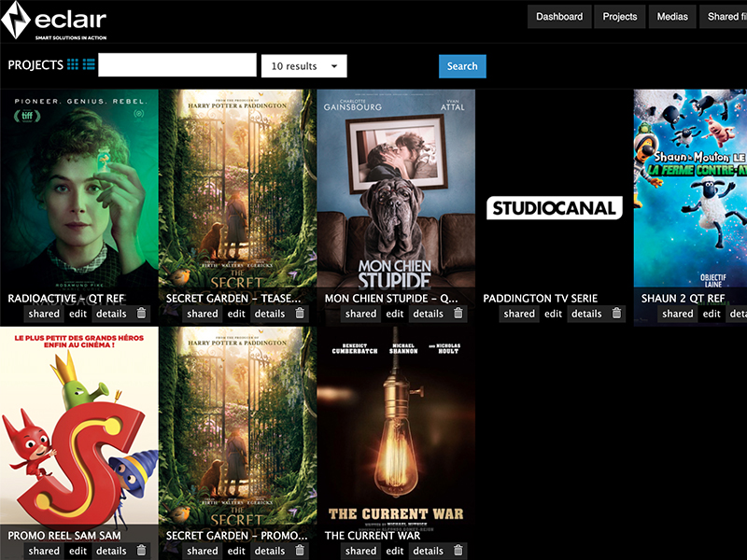Click the MON CHIEN STUPIDE – Q... title

pos(391,299)
